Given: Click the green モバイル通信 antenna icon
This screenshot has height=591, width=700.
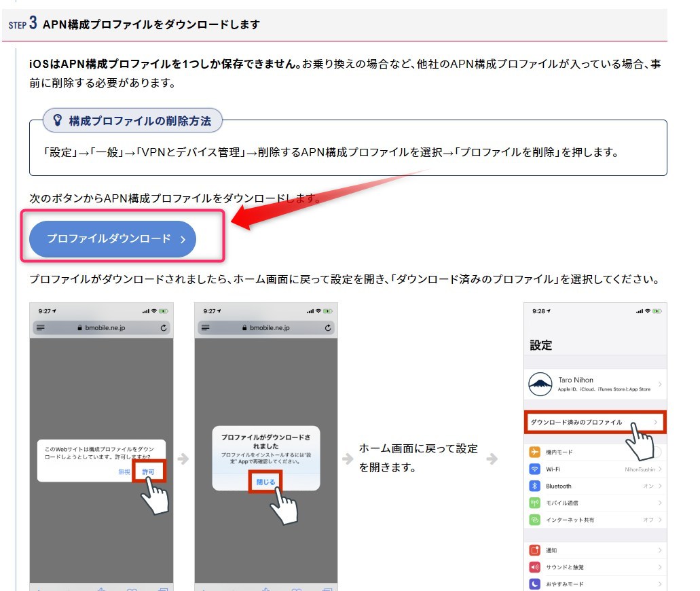Looking at the screenshot, I should (535, 503).
